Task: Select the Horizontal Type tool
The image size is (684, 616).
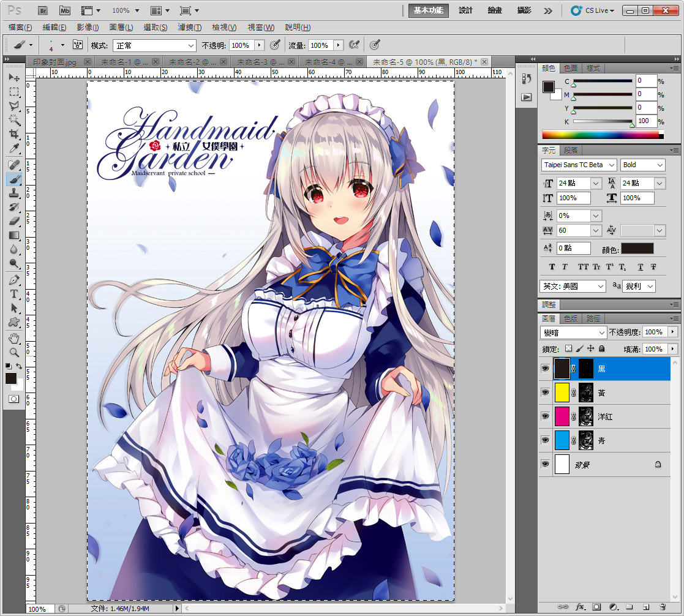Action: (14, 294)
